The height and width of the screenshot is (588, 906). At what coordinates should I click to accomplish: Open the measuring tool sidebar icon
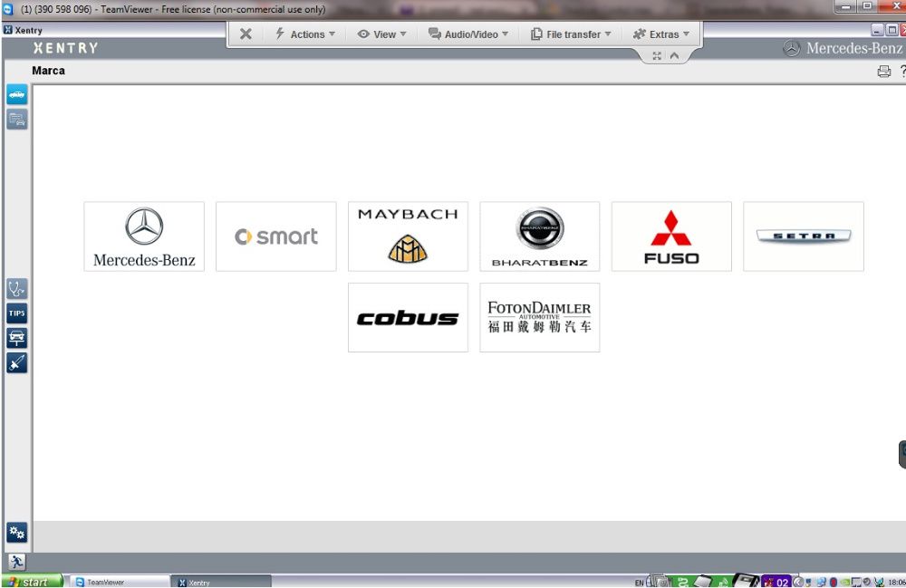pyautogui.click(x=16, y=362)
